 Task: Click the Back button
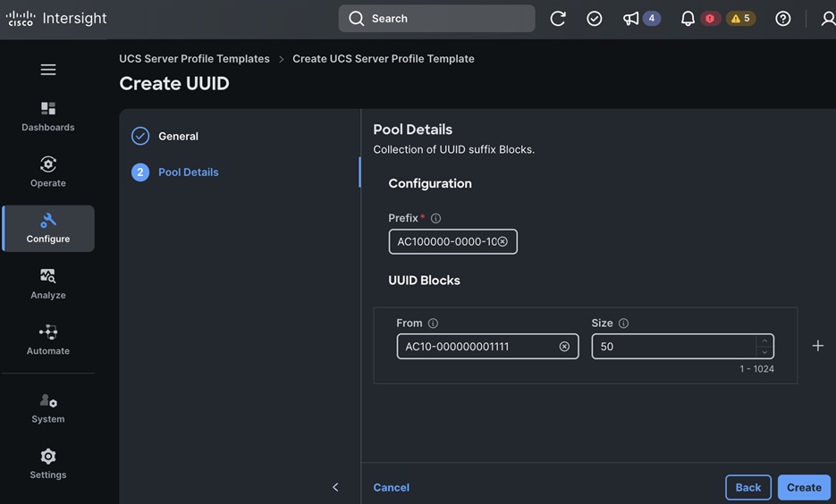coord(748,488)
